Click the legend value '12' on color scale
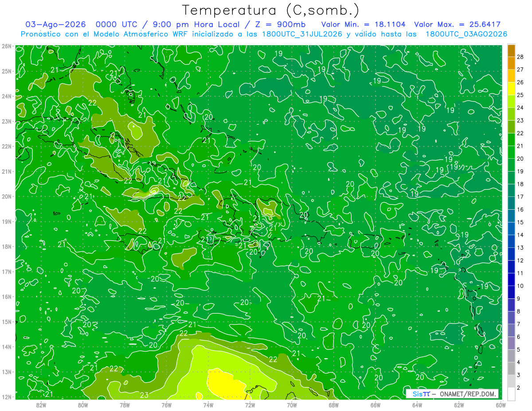The width and height of the screenshot is (532, 411). tap(520, 260)
